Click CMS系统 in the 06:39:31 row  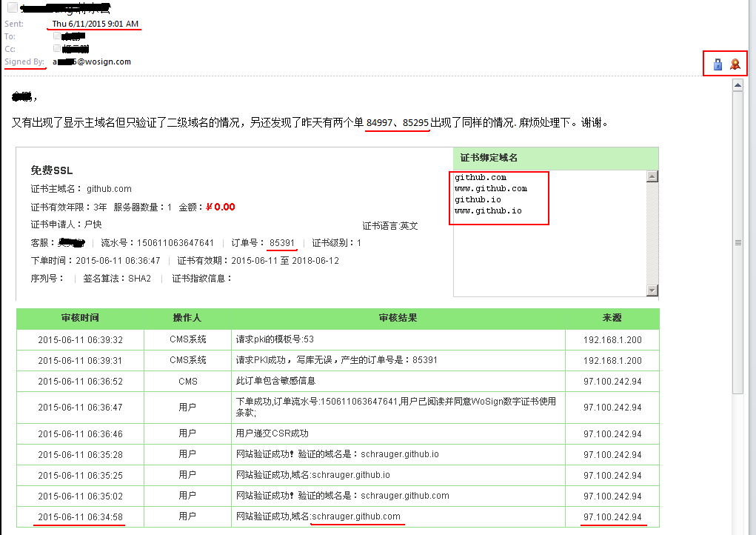[187, 360]
